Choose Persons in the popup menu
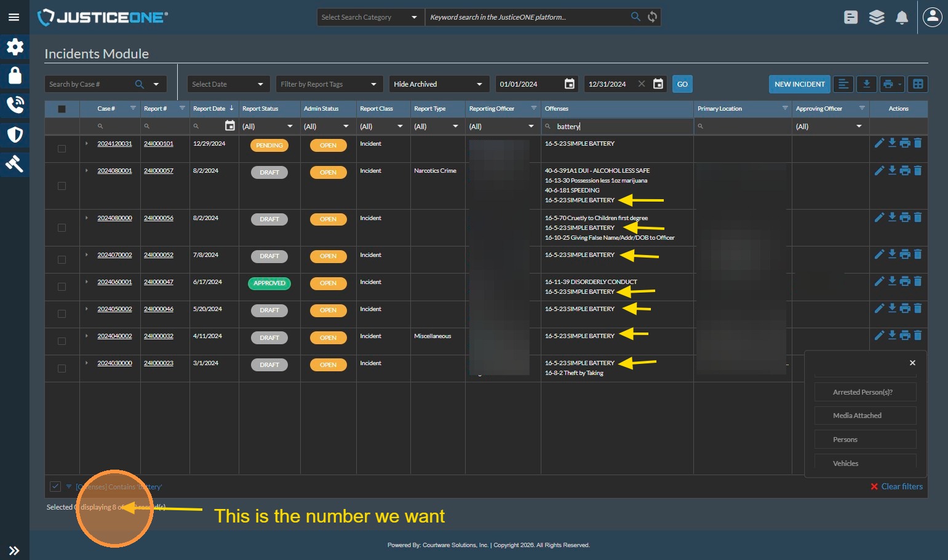This screenshot has width=948, height=560. point(865,440)
